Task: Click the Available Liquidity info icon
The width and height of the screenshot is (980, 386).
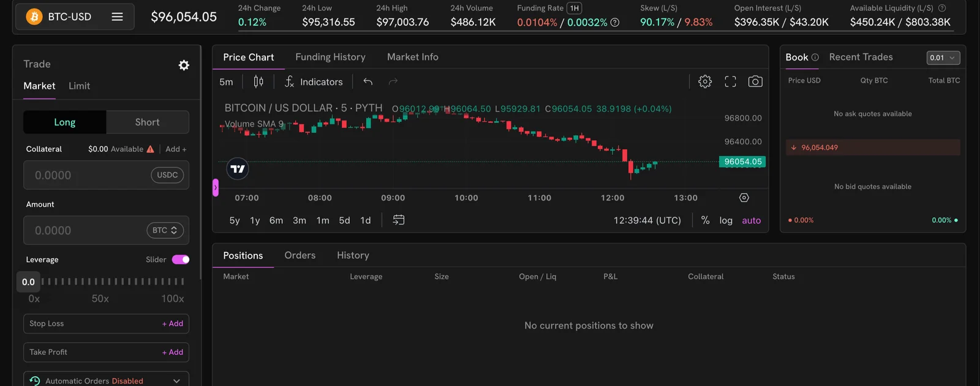Action: click(x=942, y=8)
